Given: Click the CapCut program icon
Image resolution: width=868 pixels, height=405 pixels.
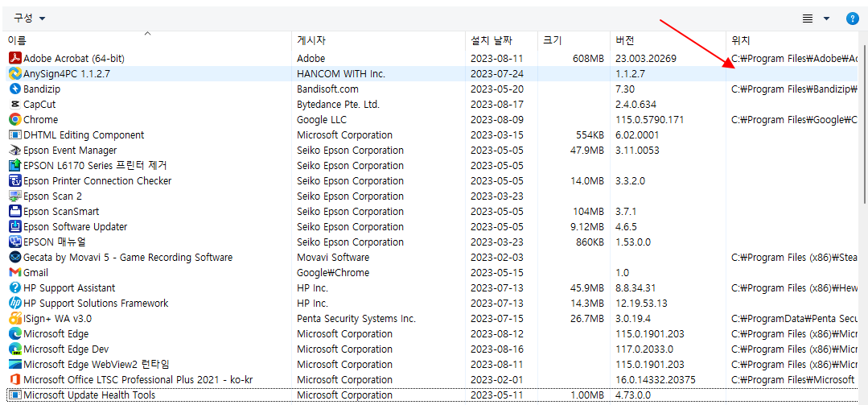Looking at the screenshot, I should [15, 104].
